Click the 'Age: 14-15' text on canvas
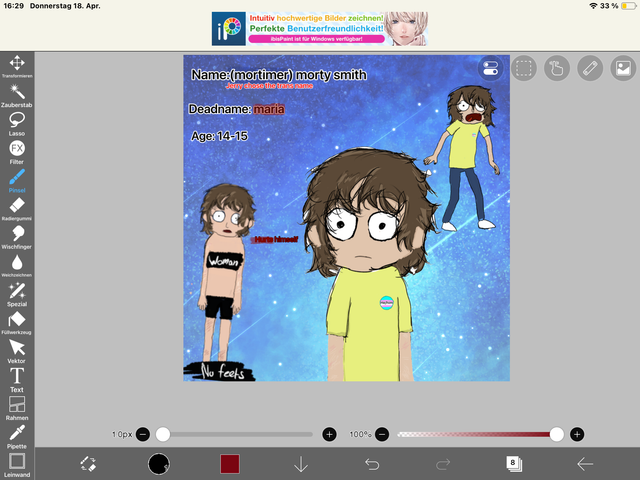The height and width of the screenshot is (480, 640). coord(220,136)
